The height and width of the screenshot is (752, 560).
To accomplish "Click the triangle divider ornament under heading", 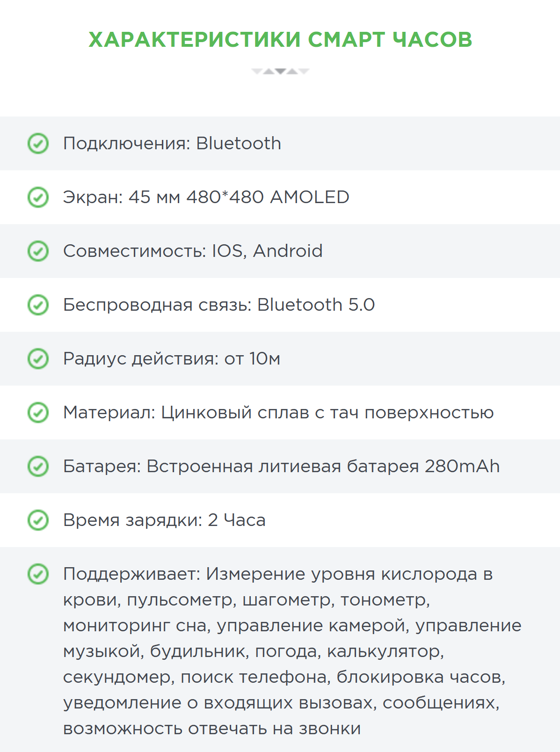I will (x=280, y=71).
